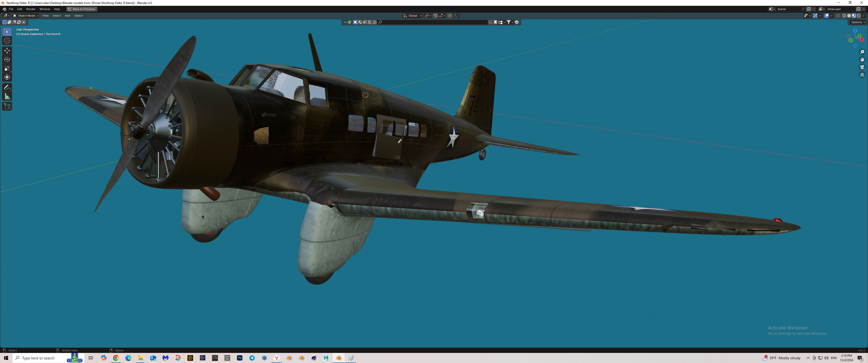Open filter funnel dropdown
Viewport: 868px width, 363px height.
pyautogui.click(x=510, y=22)
